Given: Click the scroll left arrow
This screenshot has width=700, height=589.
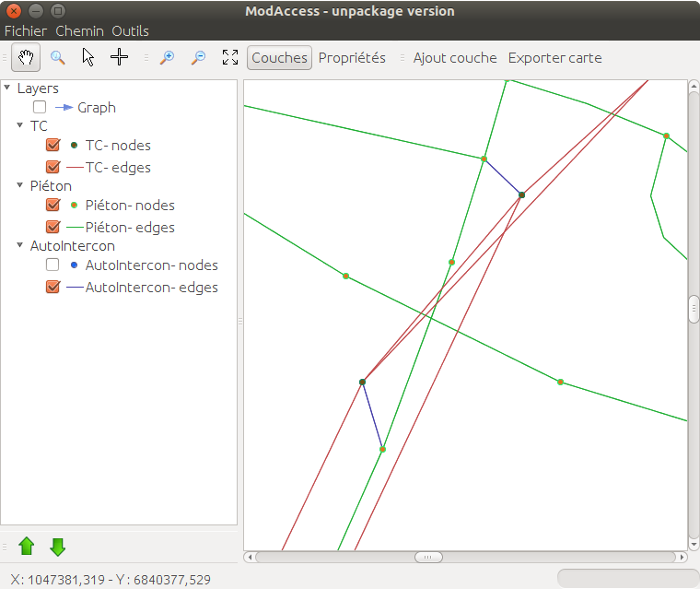Looking at the screenshot, I should tap(250, 558).
